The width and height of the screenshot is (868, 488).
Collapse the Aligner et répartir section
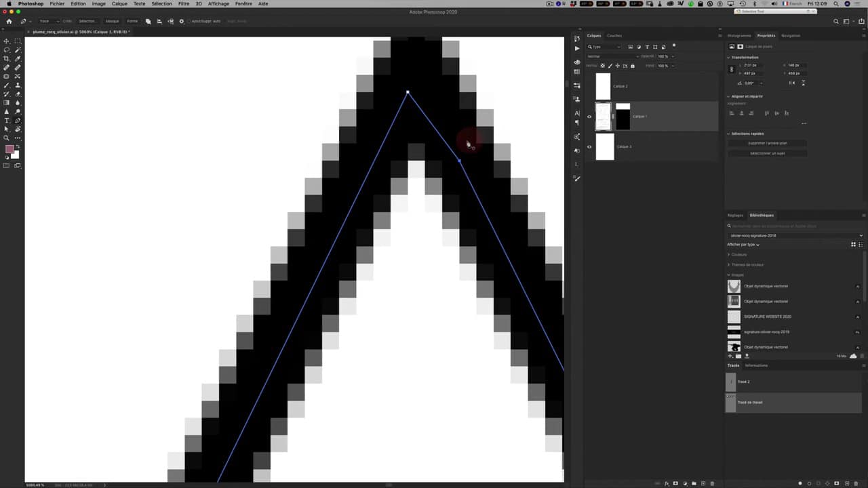[x=729, y=96]
